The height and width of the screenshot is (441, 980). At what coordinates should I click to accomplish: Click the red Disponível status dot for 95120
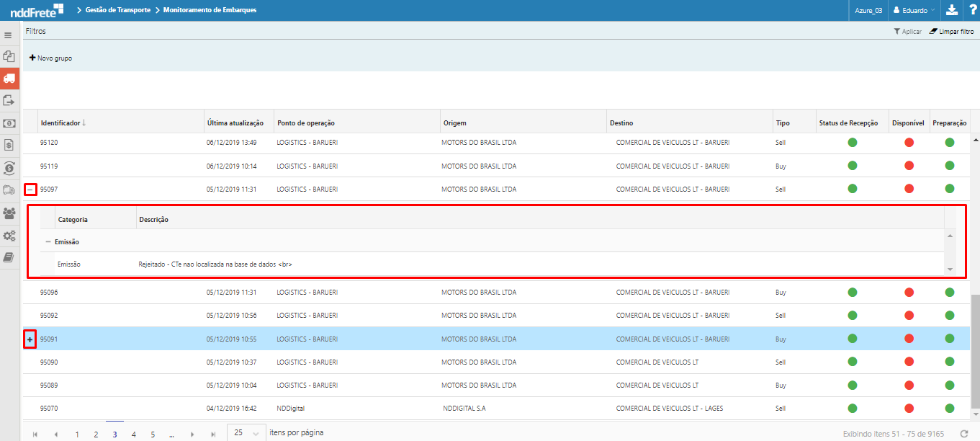pos(909,143)
